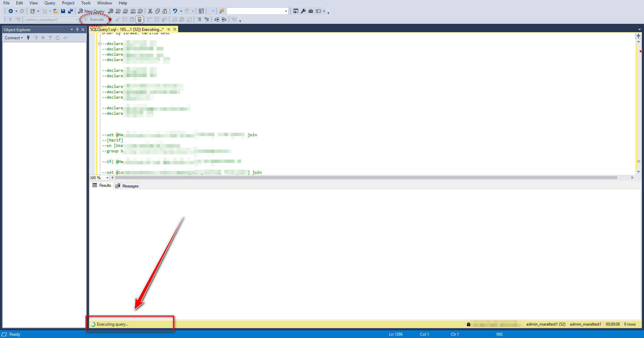Click the New Query button
The width and height of the screenshot is (644, 338).
tap(91, 11)
